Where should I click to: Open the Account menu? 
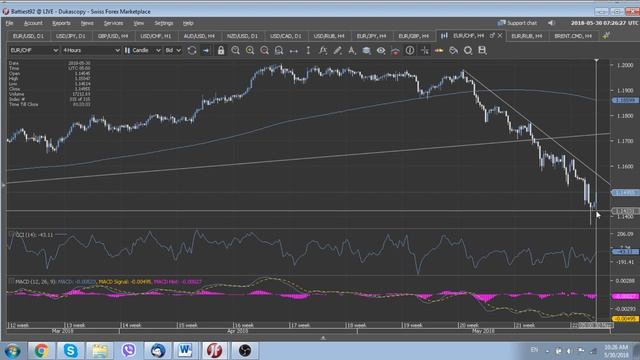click(x=33, y=23)
